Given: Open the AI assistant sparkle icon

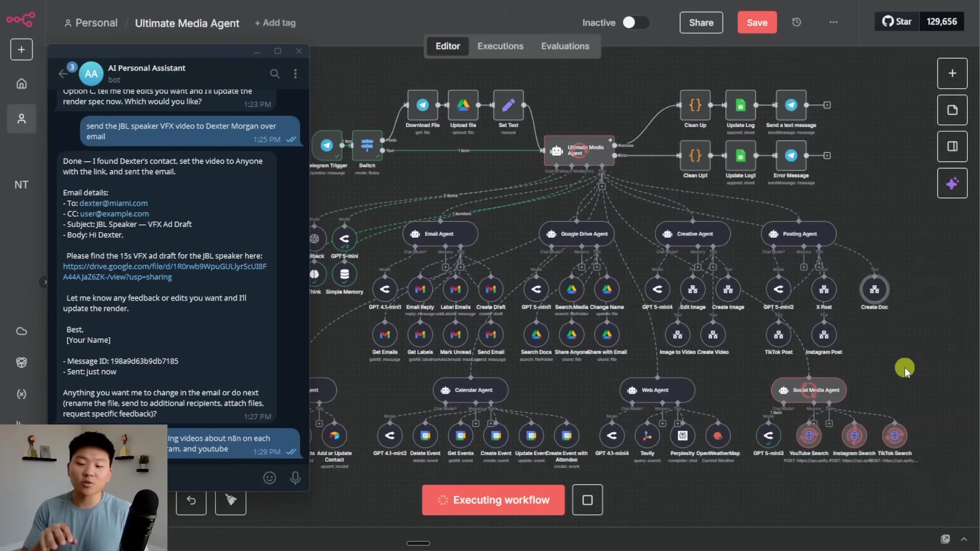Looking at the screenshot, I should click(x=952, y=183).
